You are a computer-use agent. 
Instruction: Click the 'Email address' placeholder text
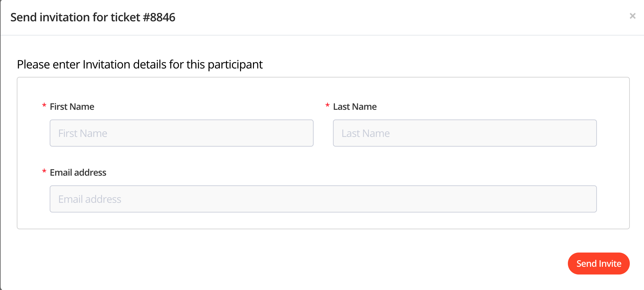[x=90, y=199]
